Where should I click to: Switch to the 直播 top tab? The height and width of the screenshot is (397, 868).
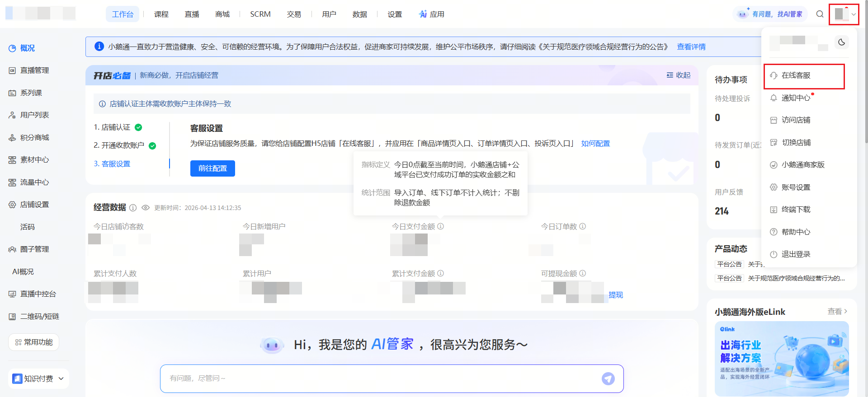click(192, 14)
